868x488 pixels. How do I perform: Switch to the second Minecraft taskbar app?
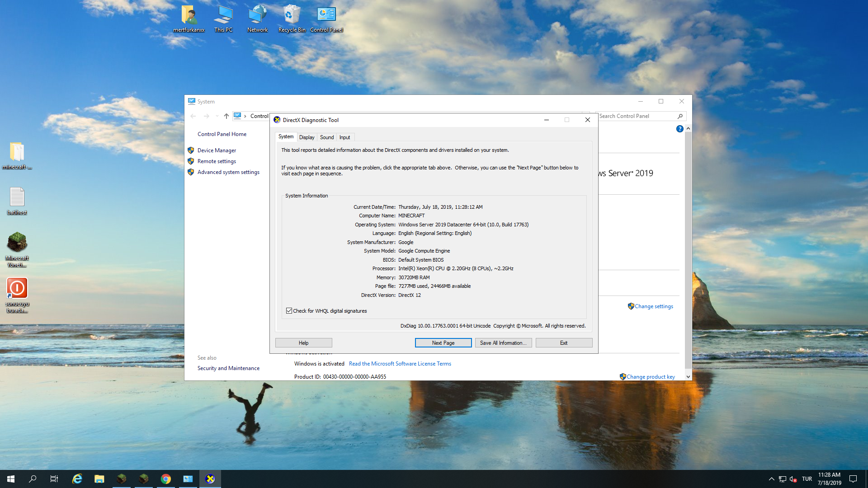pyautogui.click(x=144, y=479)
